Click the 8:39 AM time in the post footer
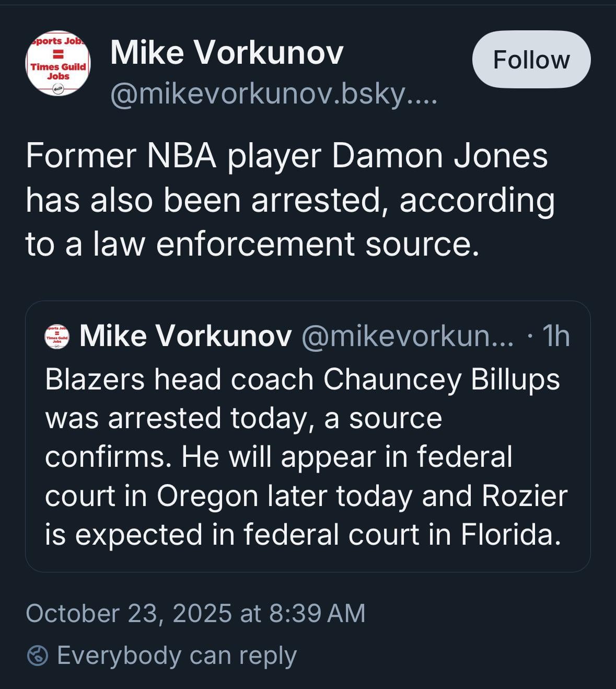The image size is (616, 689). click(317, 613)
